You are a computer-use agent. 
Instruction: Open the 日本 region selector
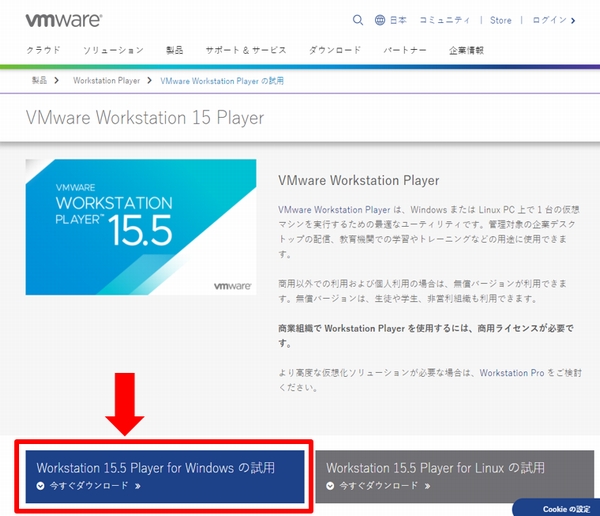pyautogui.click(x=398, y=20)
